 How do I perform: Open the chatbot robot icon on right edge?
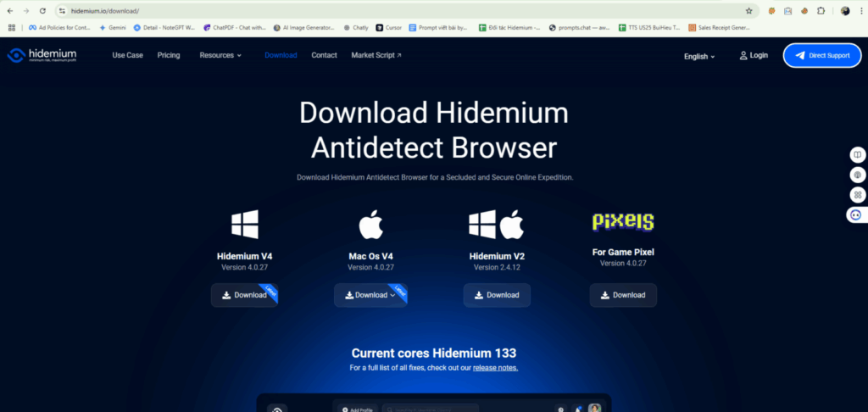[856, 214]
